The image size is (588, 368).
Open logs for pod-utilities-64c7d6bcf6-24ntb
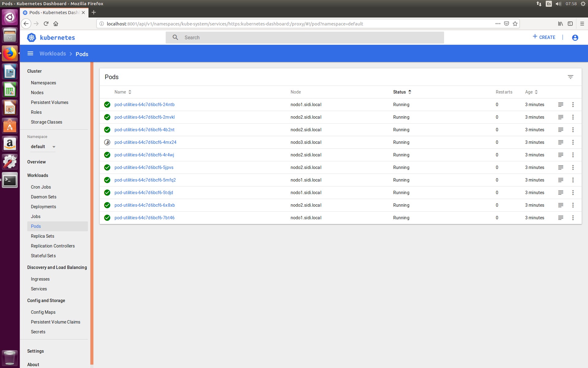coord(561,105)
